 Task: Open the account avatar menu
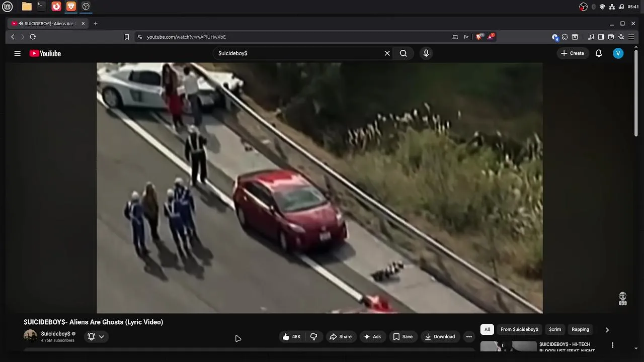coord(618,53)
